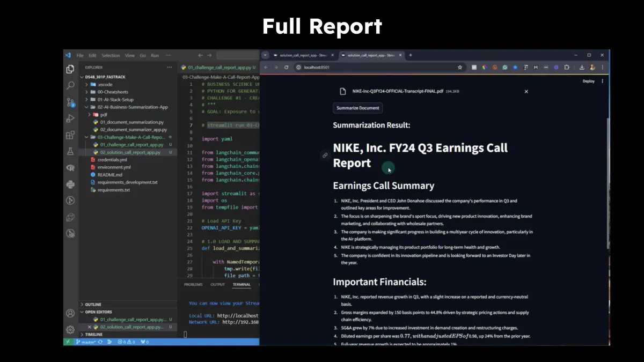Click the Deploy button in Streamlit
Viewport: 644px width, 362px height.
click(588, 81)
